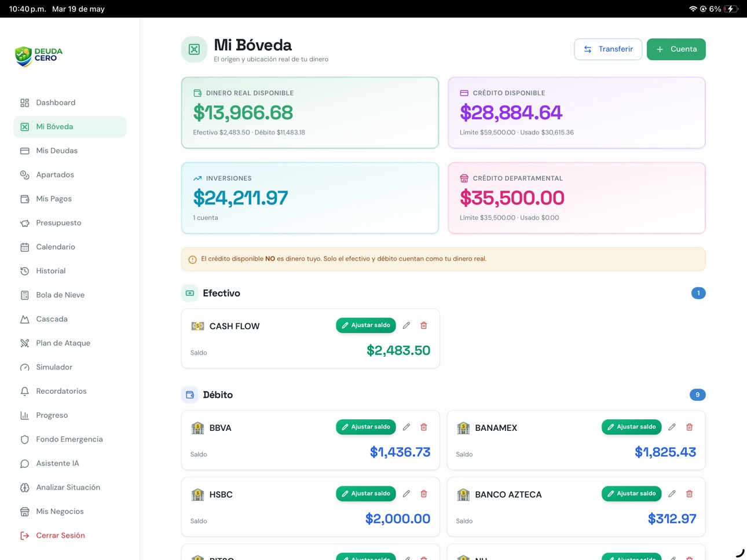Click the Efectivo section cash icon
The width and height of the screenshot is (747, 560).
pyautogui.click(x=190, y=293)
